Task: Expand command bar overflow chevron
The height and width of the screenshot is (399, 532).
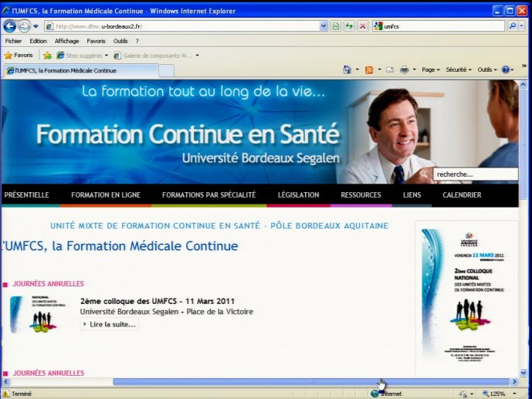Action: tap(524, 66)
